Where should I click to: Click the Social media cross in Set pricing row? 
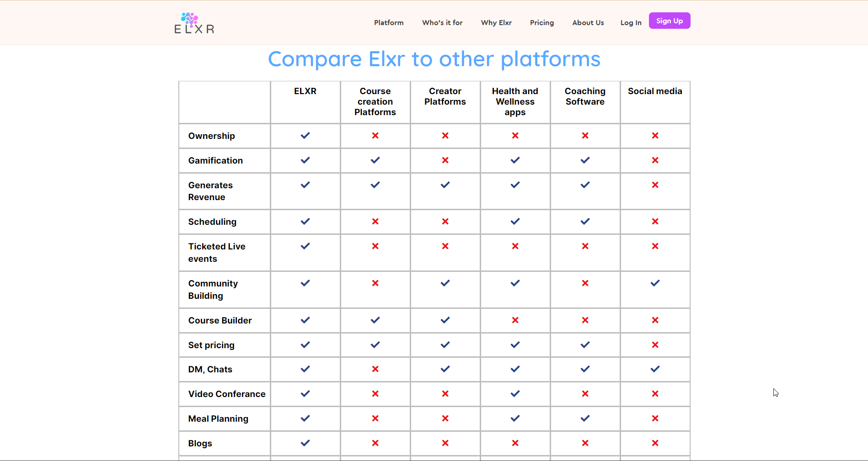pyautogui.click(x=655, y=344)
